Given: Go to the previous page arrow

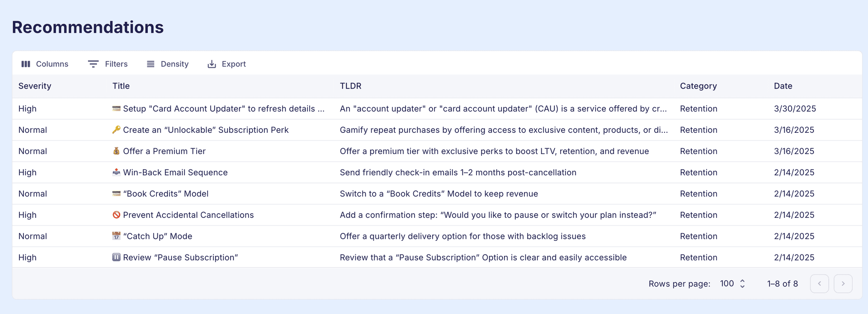Looking at the screenshot, I should (x=820, y=284).
